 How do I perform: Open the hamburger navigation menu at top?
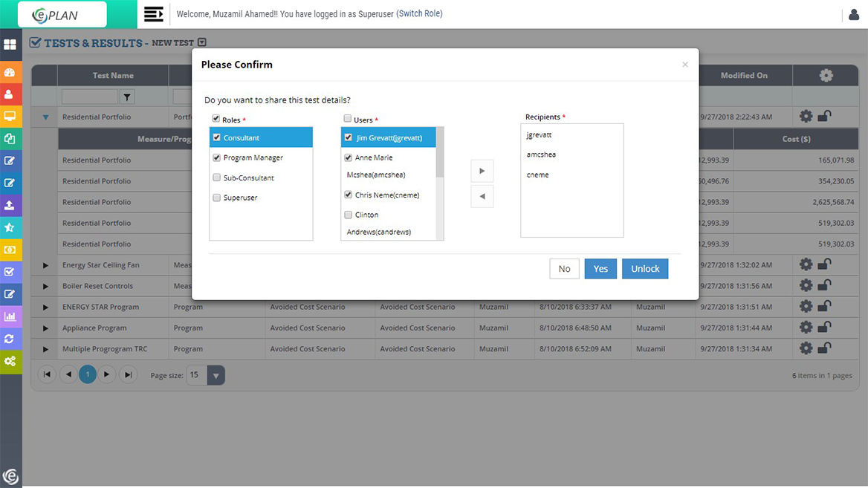click(154, 13)
